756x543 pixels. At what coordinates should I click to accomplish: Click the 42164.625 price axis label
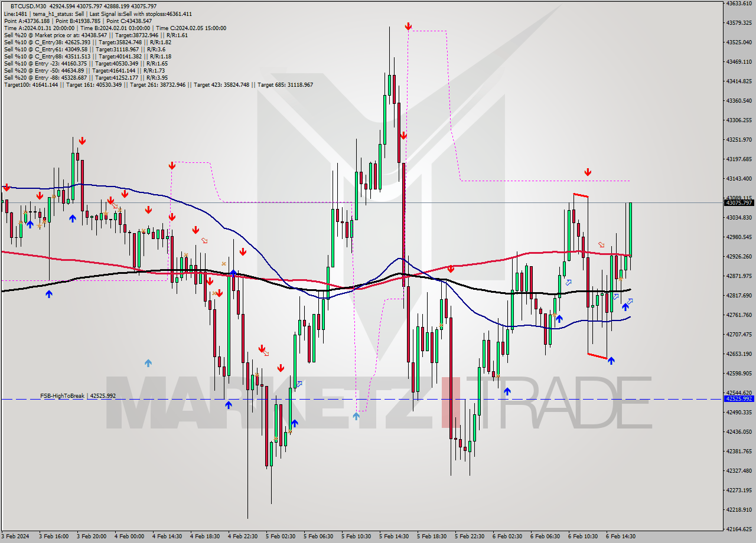pyautogui.click(x=739, y=529)
